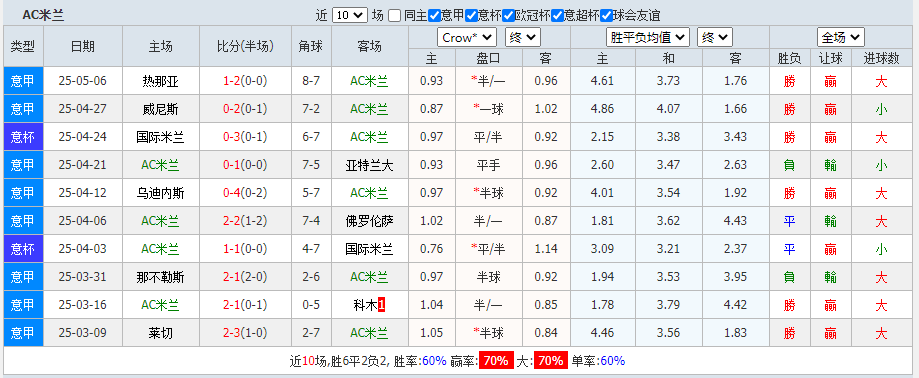The height and width of the screenshot is (378, 919).
Task: Click the date 25-03-31
Action: (x=83, y=277)
